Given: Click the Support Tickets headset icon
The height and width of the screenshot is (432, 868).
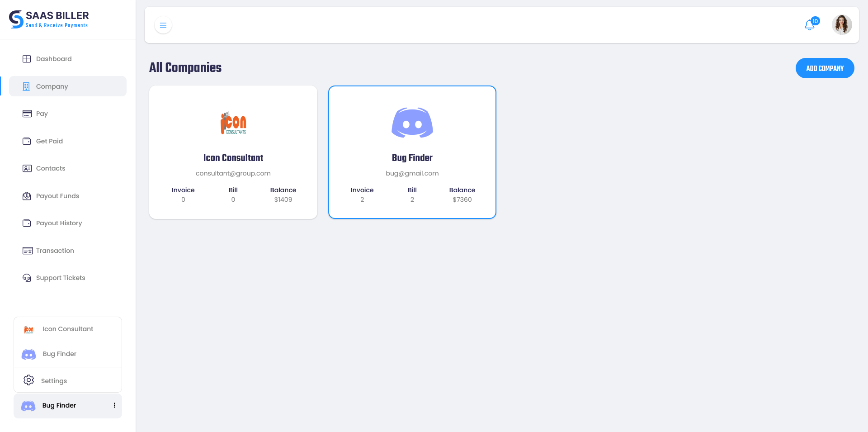Looking at the screenshot, I should pos(27,278).
